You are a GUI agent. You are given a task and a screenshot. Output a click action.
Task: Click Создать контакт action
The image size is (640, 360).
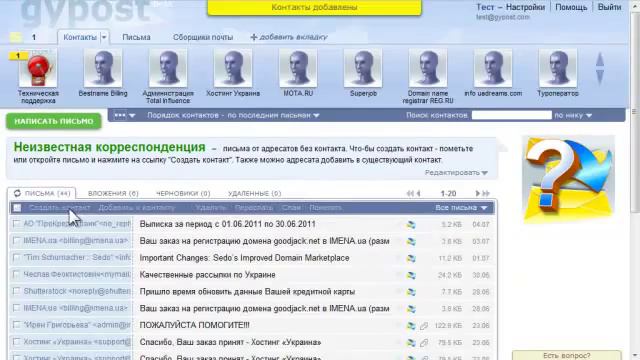pyautogui.click(x=60, y=208)
